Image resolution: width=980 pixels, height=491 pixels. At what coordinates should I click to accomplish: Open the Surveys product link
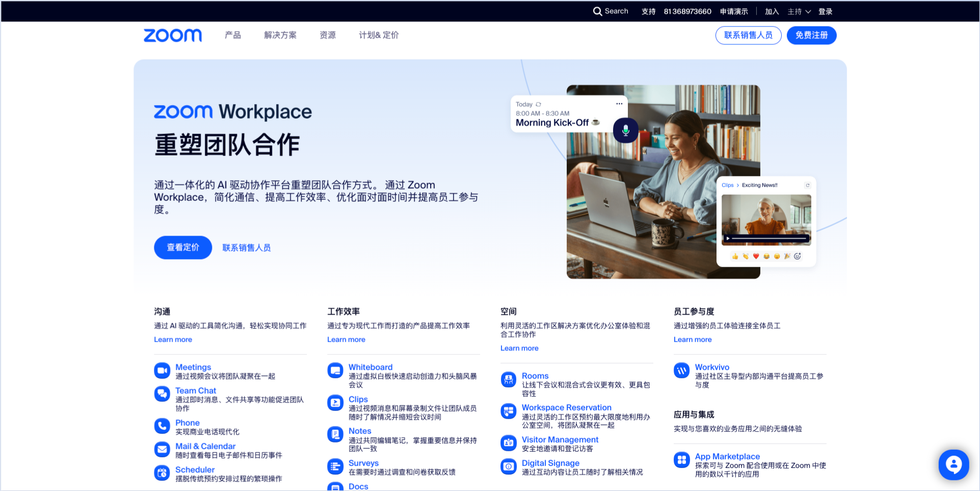tap(363, 463)
